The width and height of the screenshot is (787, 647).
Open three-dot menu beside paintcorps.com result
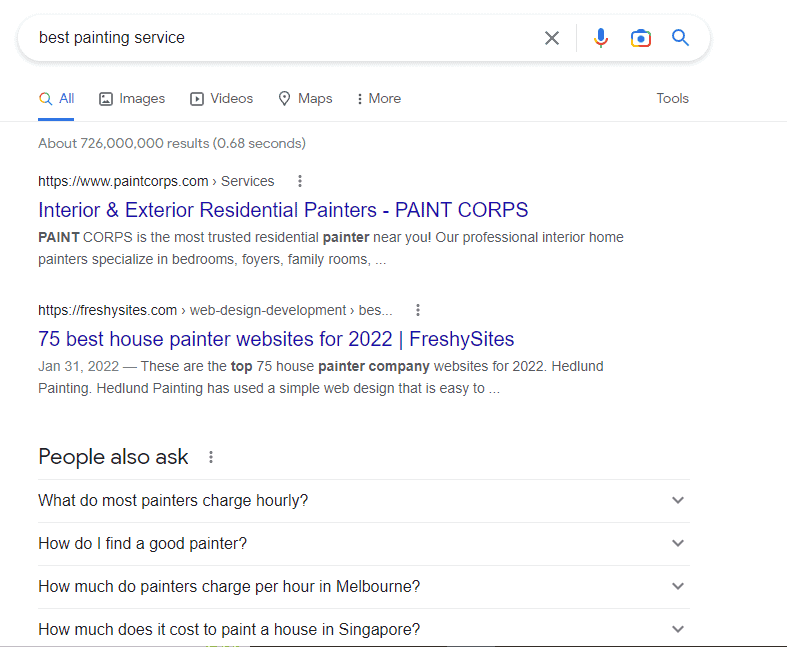300,181
